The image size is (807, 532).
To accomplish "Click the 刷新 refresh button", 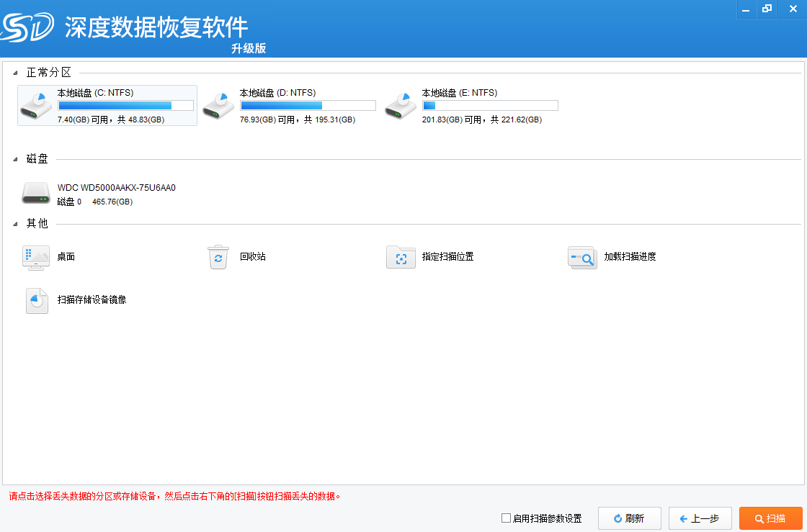I will point(628,518).
